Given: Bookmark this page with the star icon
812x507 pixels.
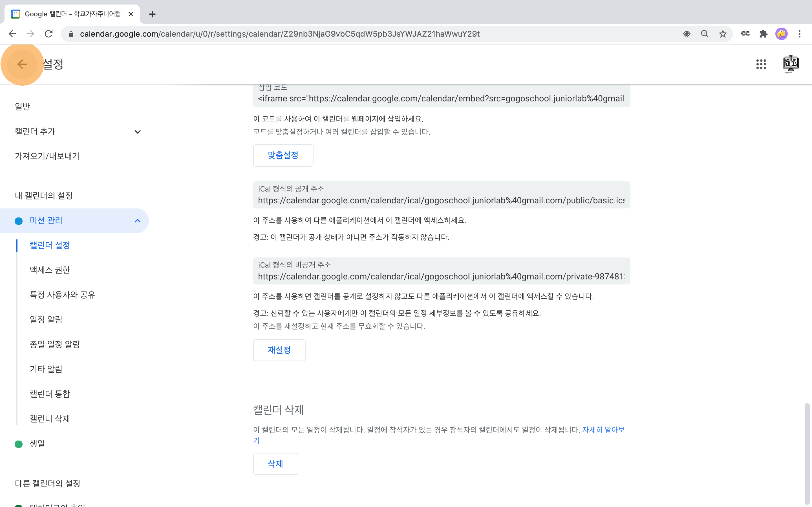Looking at the screenshot, I should (723, 34).
